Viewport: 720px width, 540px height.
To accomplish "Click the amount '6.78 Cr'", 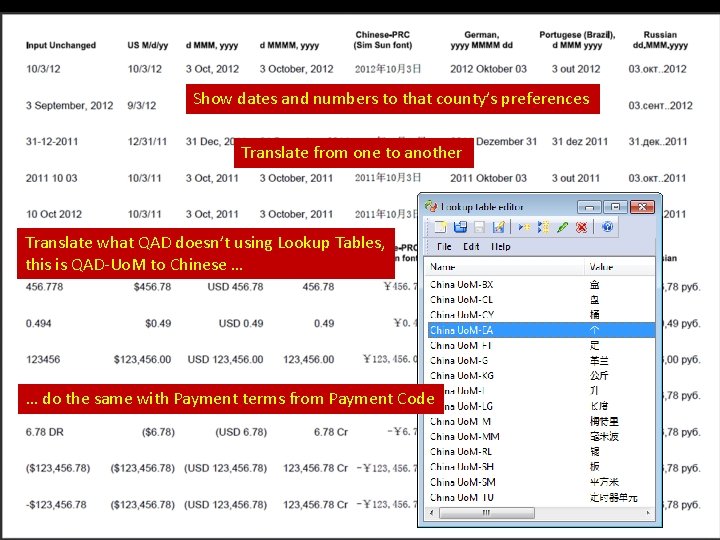I will tap(331, 432).
